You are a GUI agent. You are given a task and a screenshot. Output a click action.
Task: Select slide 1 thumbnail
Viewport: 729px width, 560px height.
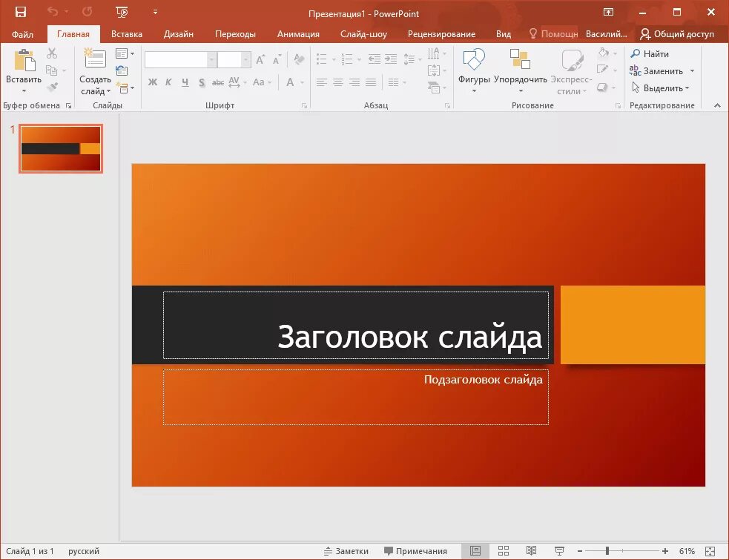tap(60, 149)
